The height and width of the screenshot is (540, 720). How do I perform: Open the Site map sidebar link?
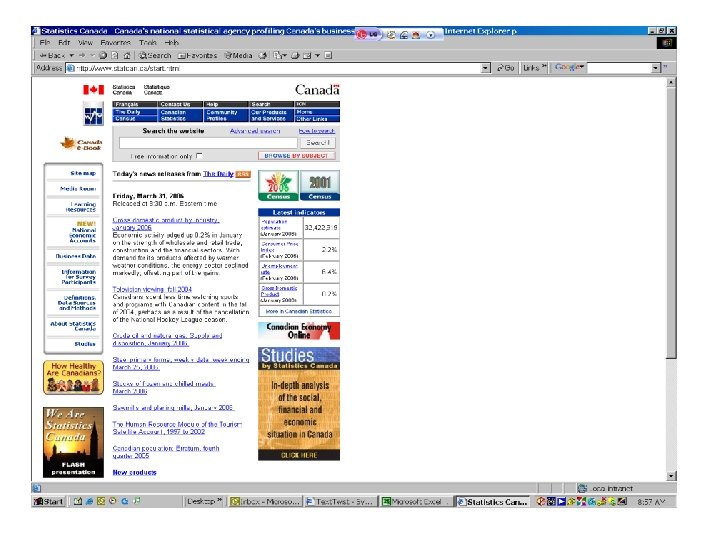pos(83,174)
